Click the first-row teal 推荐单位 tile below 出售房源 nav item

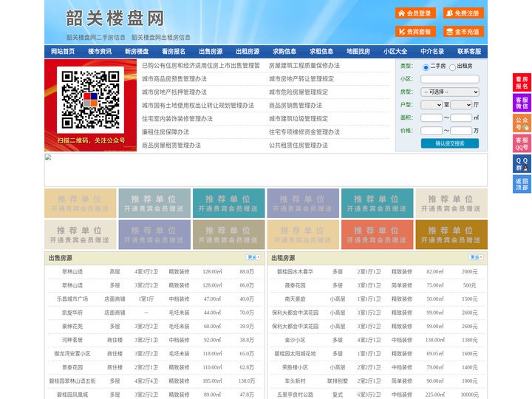coord(228,203)
